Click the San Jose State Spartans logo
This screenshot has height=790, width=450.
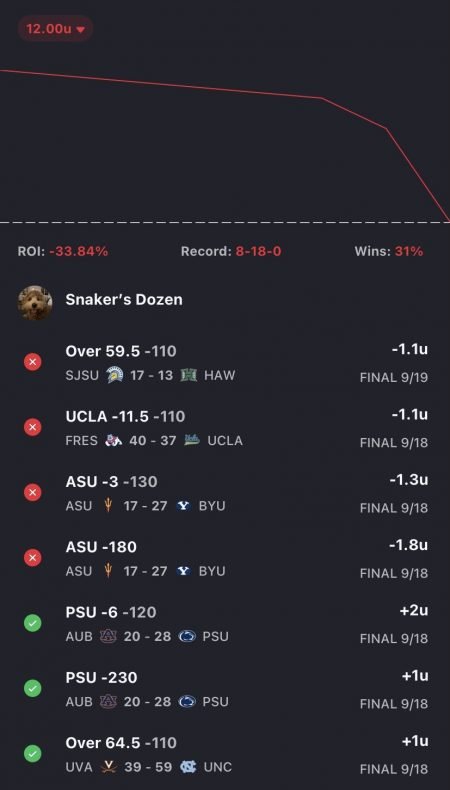115,375
